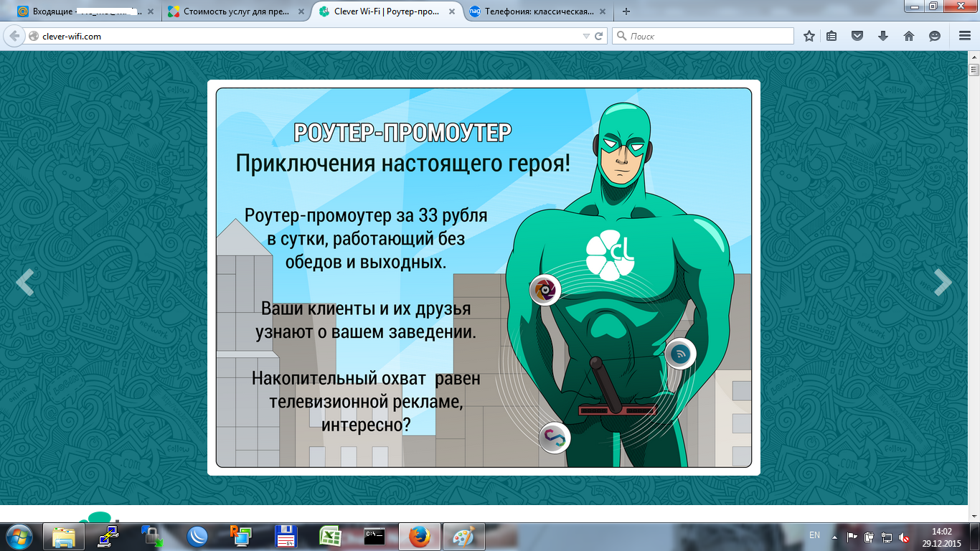
Task: Close the Clever Wi-Fi tab
Action: [x=452, y=11]
